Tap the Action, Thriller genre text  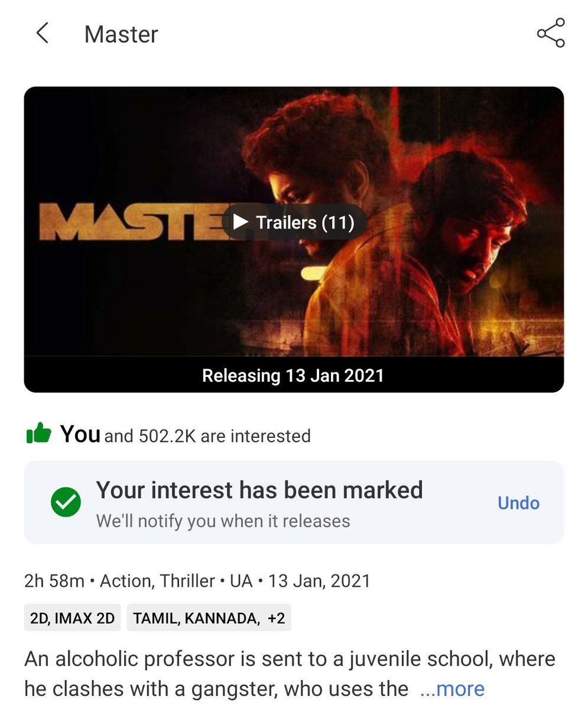coord(157,581)
